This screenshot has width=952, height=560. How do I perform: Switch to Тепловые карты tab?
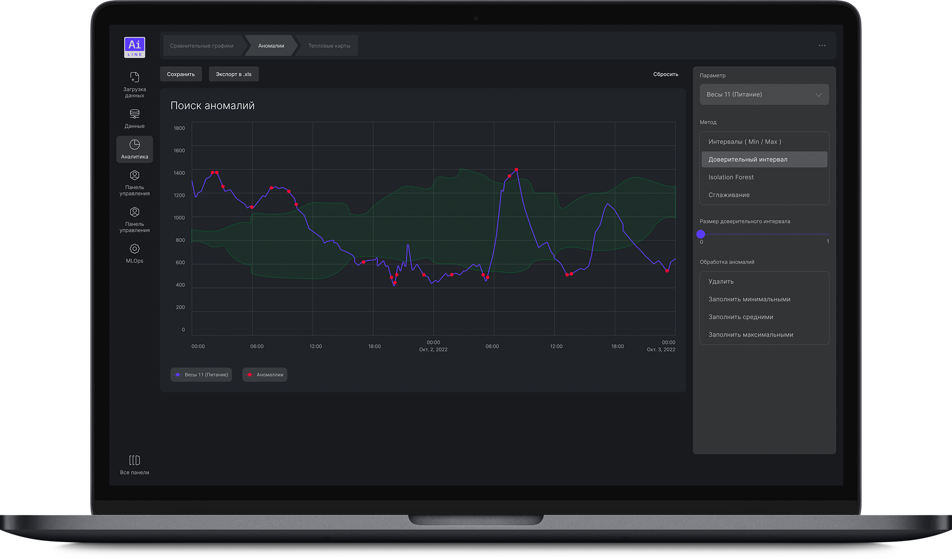[329, 46]
